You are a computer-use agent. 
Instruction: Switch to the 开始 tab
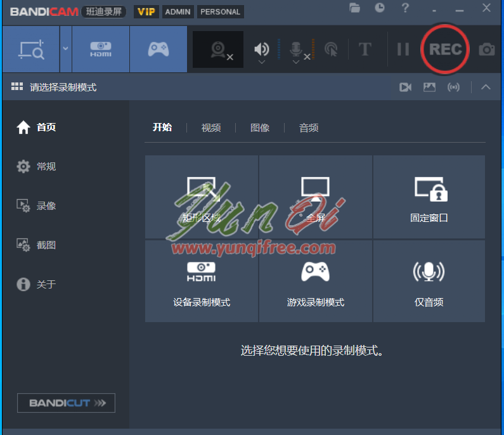pyautogui.click(x=162, y=127)
